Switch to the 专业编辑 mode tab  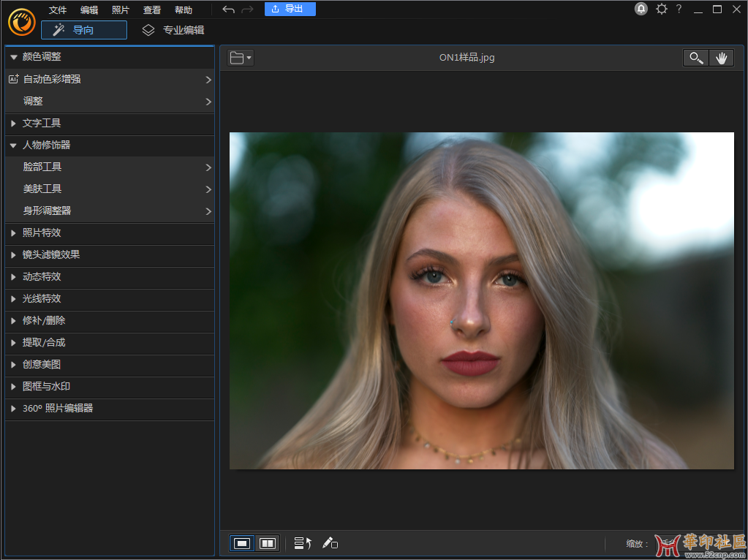(x=173, y=30)
